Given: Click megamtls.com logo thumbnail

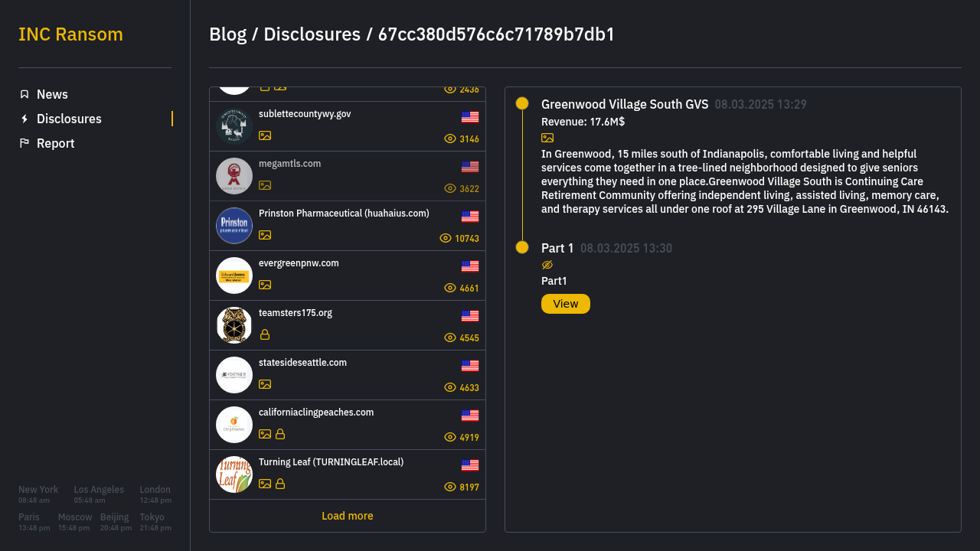Looking at the screenshot, I should [x=234, y=176].
